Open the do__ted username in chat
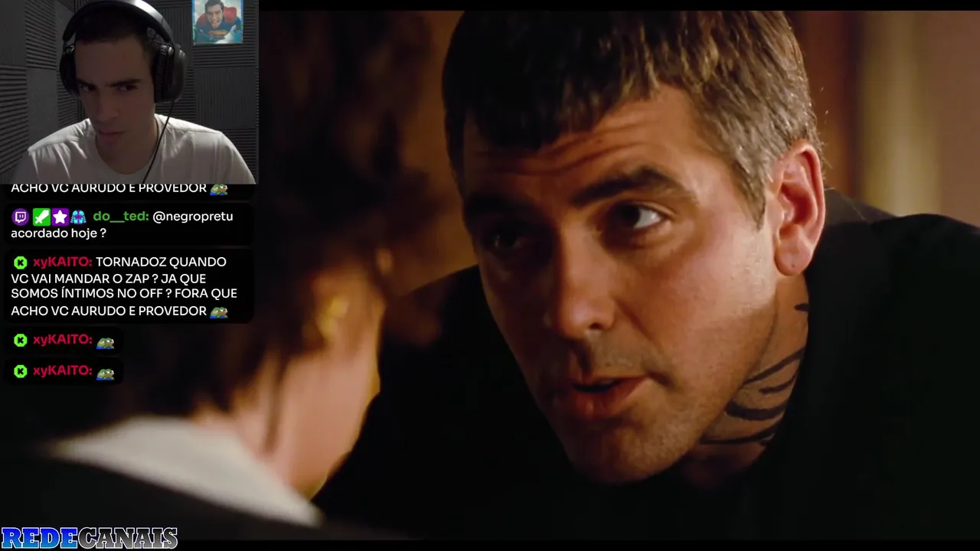The width and height of the screenshot is (980, 551). click(x=121, y=217)
